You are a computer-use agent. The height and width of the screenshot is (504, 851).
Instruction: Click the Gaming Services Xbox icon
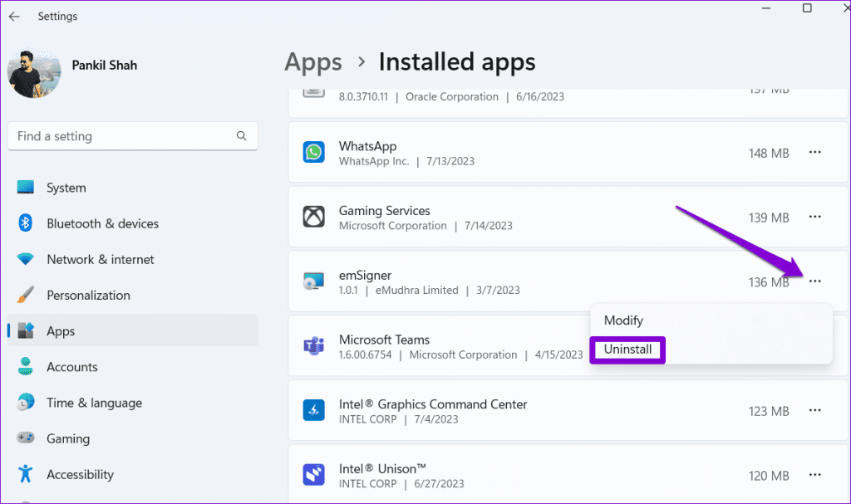coord(313,217)
